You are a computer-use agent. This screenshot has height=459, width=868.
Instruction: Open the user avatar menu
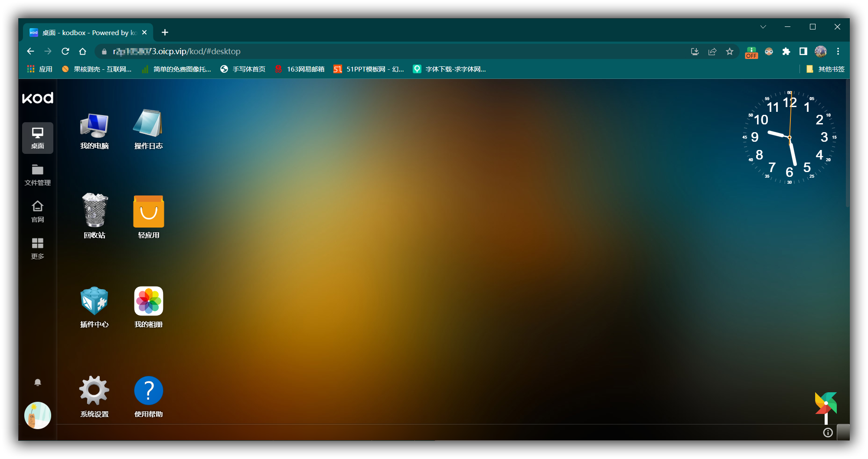38,415
